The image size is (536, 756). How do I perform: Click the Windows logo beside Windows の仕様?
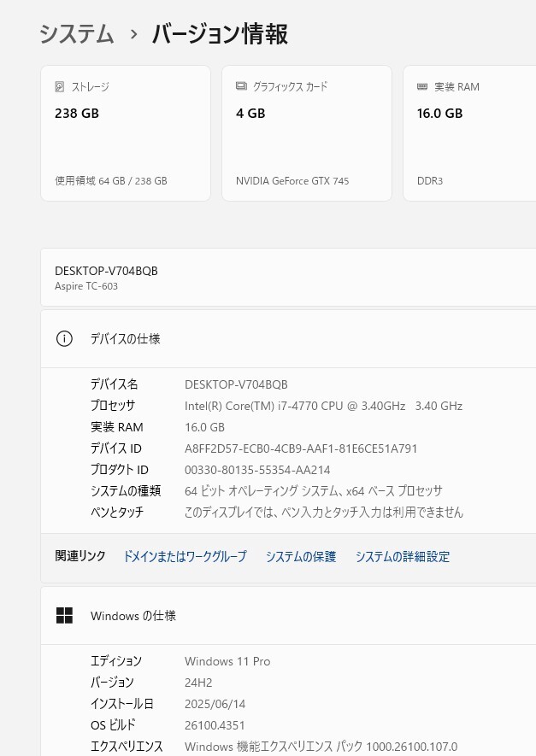[x=65, y=616]
